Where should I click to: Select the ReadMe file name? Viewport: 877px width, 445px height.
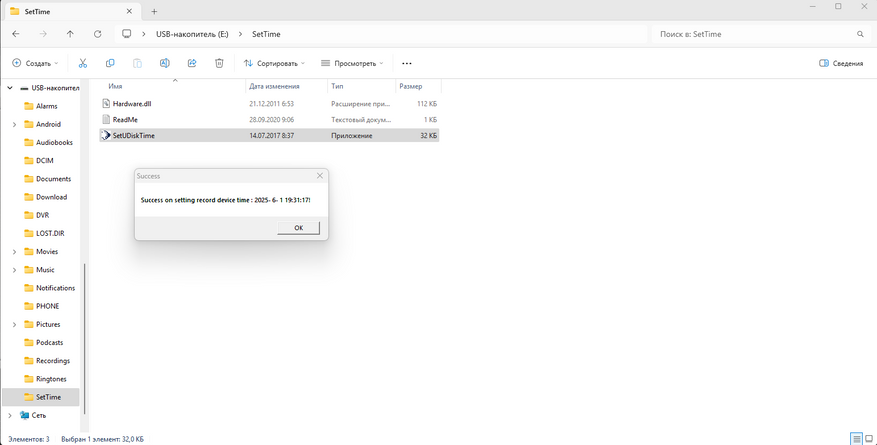[x=125, y=119]
